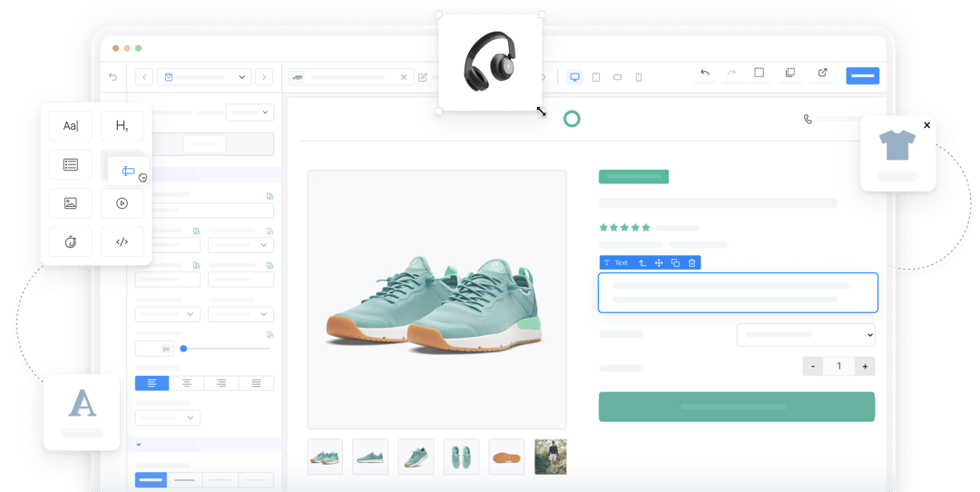The height and width of the screenshot is (492, 980).
Task: Click the headphones image element
Action: tap(490, 63)
